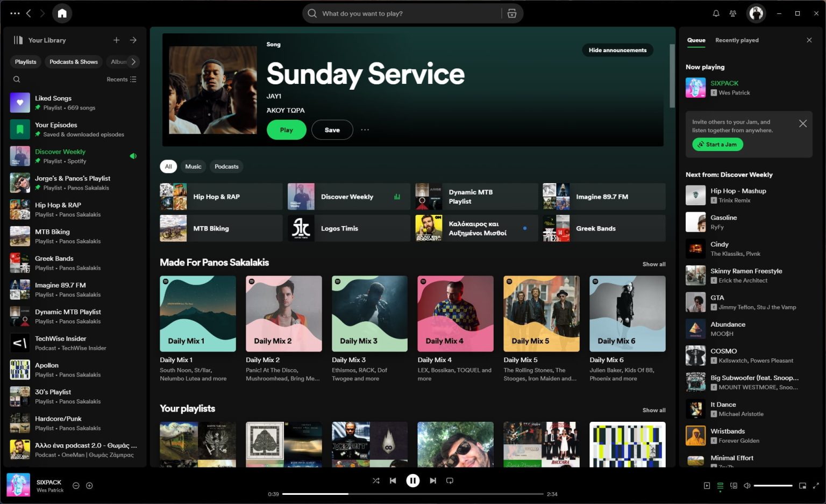Image resolution: width=826 pixels, height=504 pixels.
Task: Connect to a device
Action: pos(734,485)
